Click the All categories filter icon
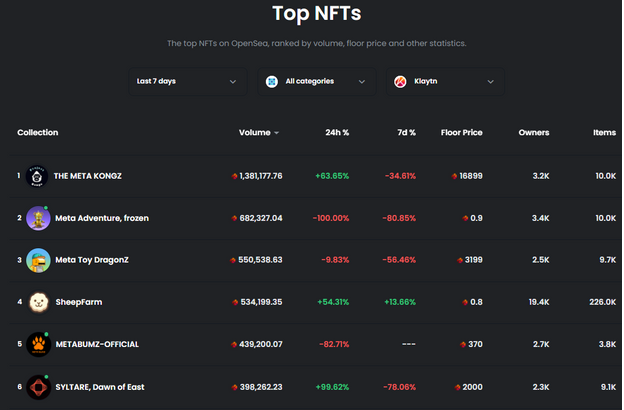Screen dimensions: 624x410 click(272, 81)
